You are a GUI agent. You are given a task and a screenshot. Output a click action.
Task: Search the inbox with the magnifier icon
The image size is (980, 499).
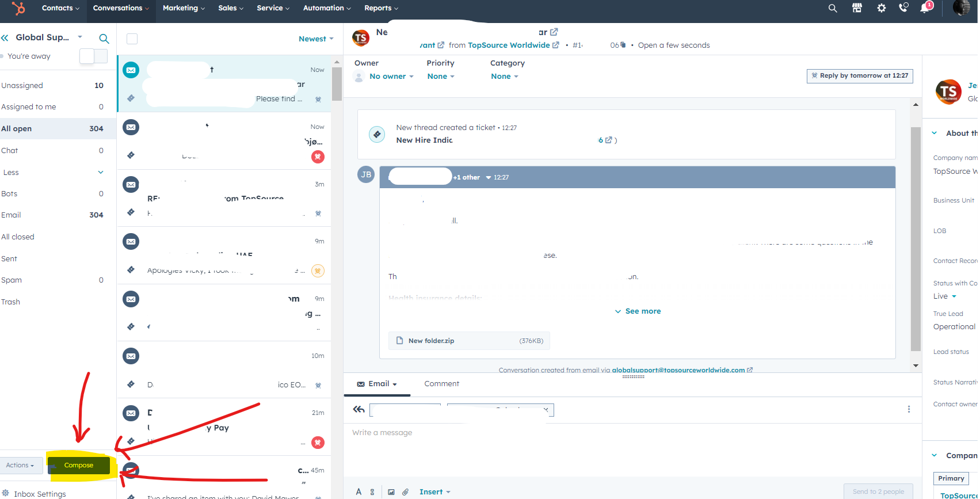[x=104, y=39]
